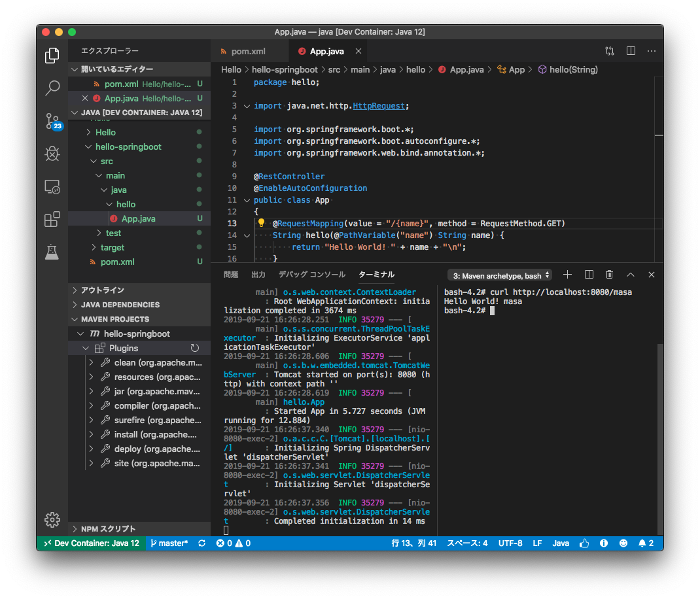
Task: Close App.java in open editors list
Action: [85, 98]
